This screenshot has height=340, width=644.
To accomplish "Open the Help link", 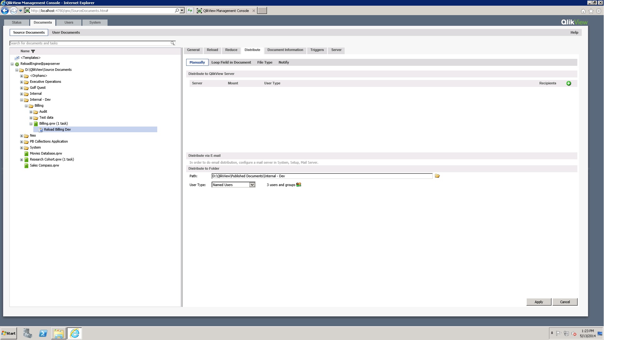I will click(574, 32).
